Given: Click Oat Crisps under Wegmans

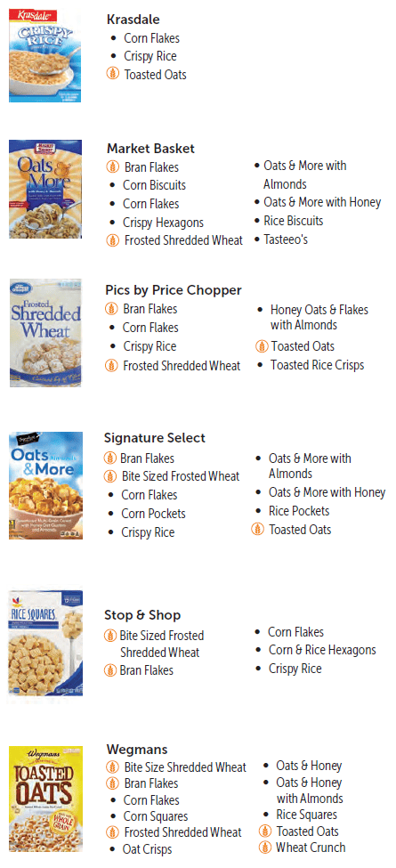Looking at the screenshot, I should pyautogui.click(x=148, y=848).
